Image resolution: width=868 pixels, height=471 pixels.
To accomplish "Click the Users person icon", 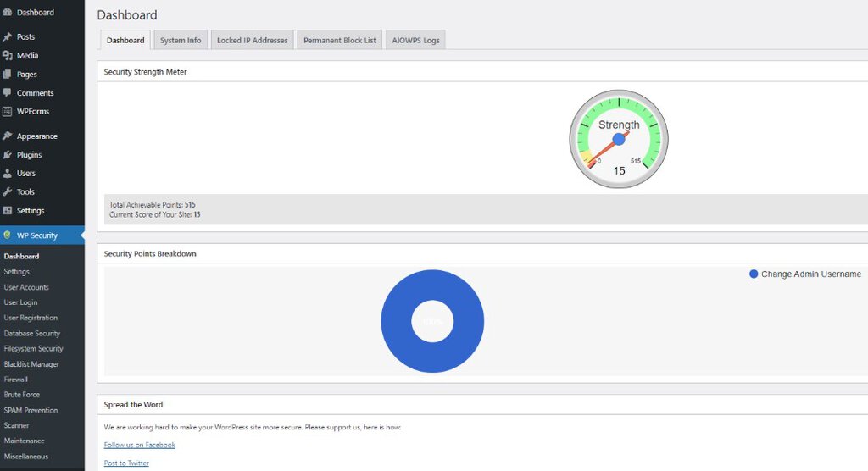I will (7, 173).
